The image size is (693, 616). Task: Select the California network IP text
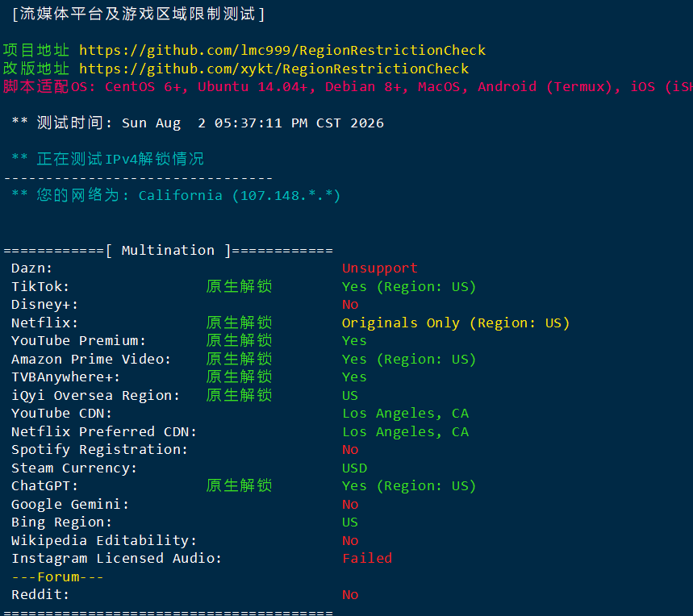click(239, 196)
